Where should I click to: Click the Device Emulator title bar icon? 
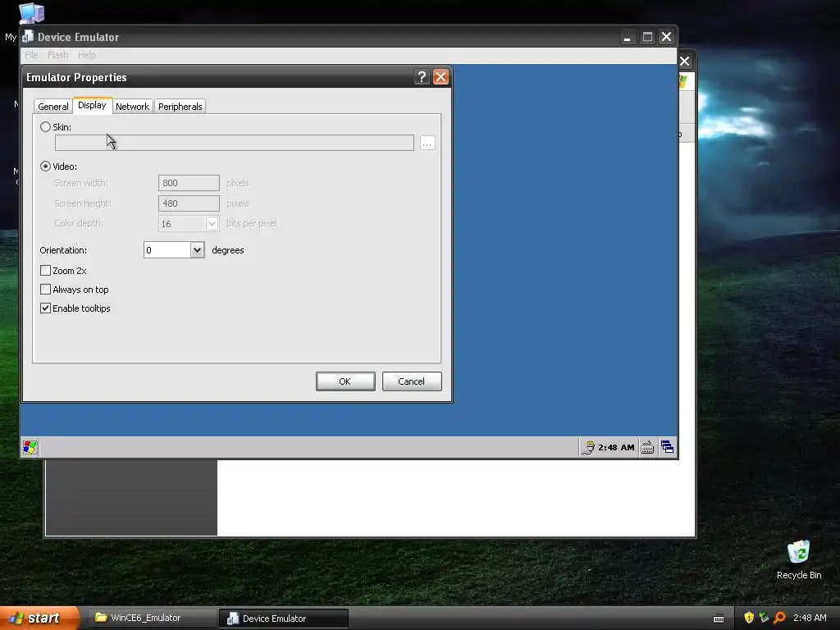[x=28, y=37]
